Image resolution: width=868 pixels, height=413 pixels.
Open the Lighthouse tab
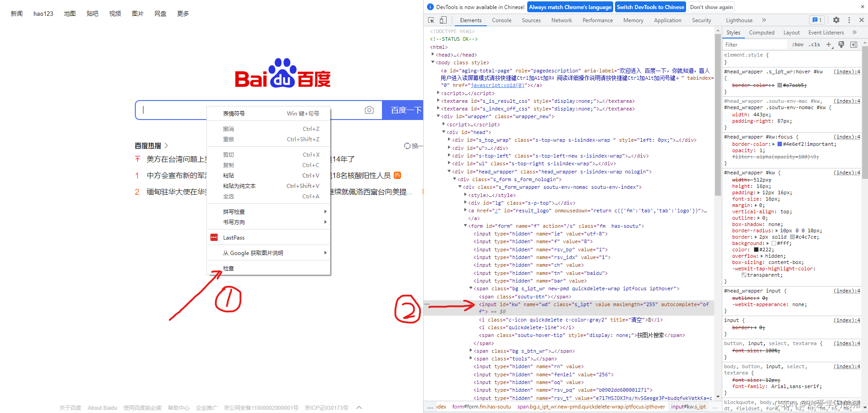tap(739, 20)
